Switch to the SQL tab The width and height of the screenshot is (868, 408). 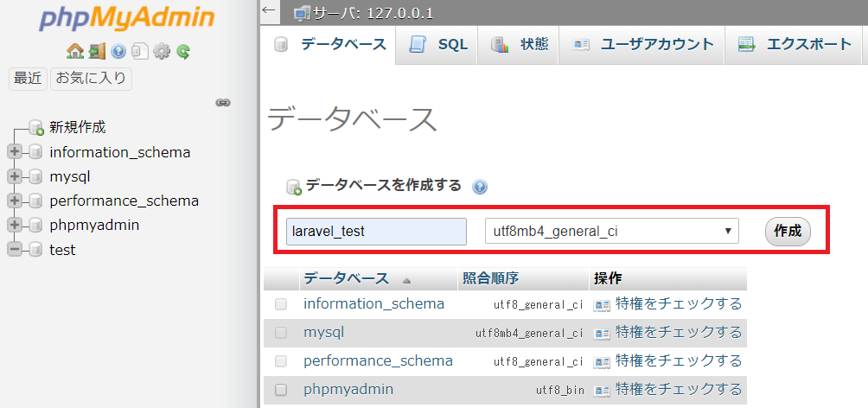point(437,44)
